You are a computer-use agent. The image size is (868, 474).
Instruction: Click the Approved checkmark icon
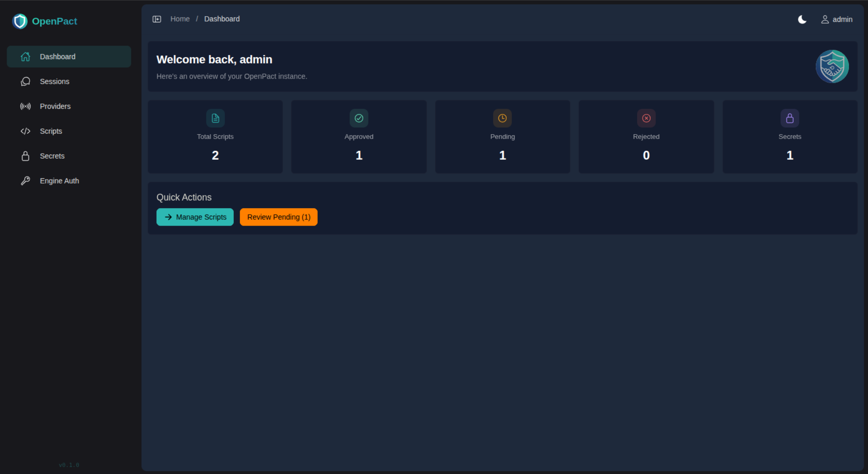click(x=359, y=118)
